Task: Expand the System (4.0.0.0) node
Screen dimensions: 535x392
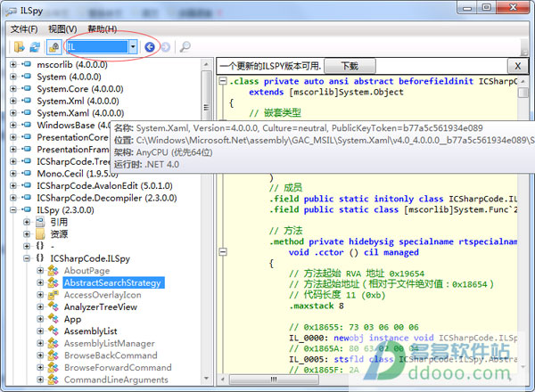Action: (13, 77)
